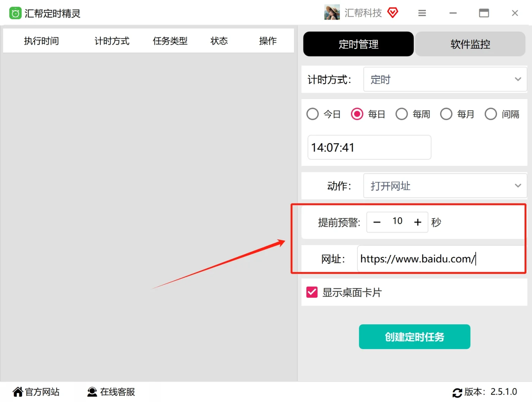Viewport: 532px width, 402px height.
Task: Click the green alarm clock app logo
Action: click(x=15, y=13)
